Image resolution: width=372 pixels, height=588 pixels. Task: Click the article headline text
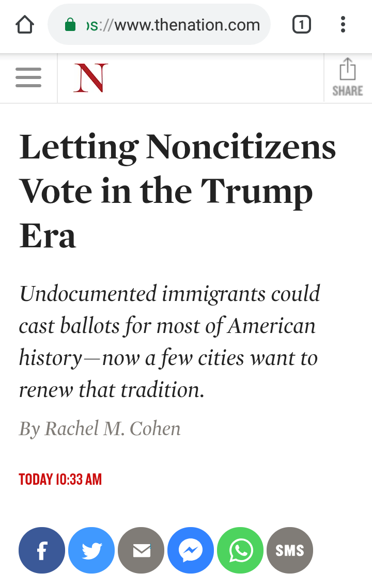(x=177, y=190)
